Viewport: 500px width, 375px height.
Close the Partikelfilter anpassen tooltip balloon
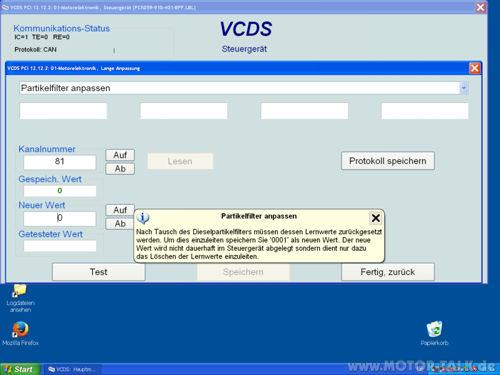[376, 218]
